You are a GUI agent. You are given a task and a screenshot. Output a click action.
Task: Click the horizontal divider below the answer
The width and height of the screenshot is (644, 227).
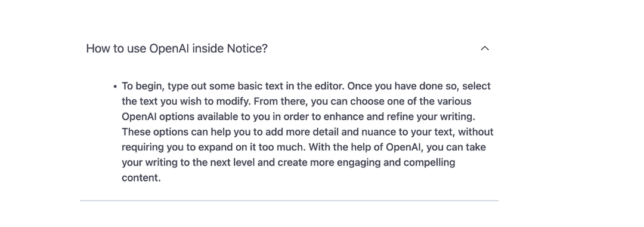(x=289, y=201)
